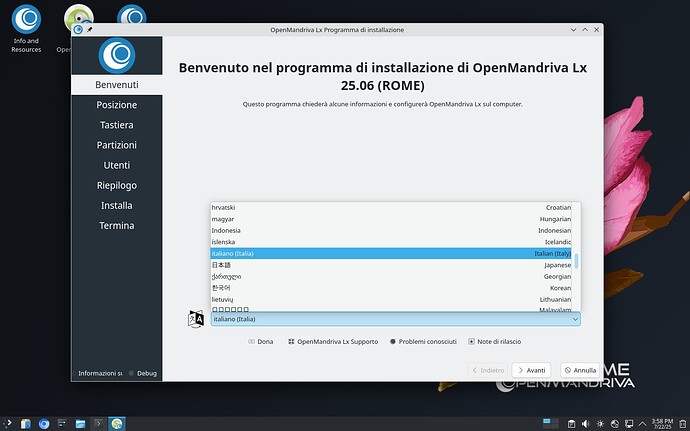Open the application launcher in the taskbar

click(x=9, y=423)
